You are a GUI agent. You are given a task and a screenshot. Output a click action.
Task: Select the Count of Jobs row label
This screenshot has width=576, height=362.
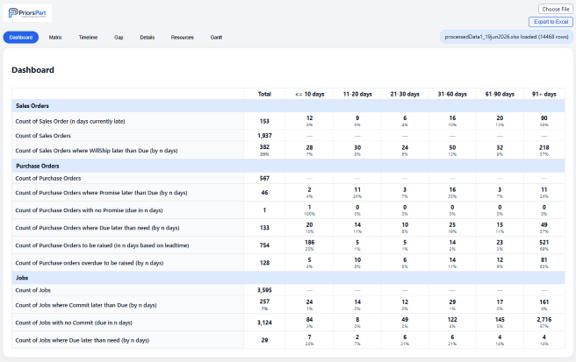tap(33, 290)
